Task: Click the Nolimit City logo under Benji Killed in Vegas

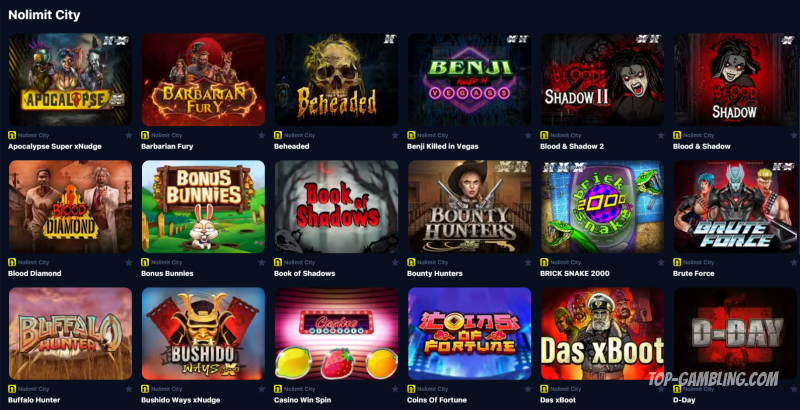Action: [411, 135]
